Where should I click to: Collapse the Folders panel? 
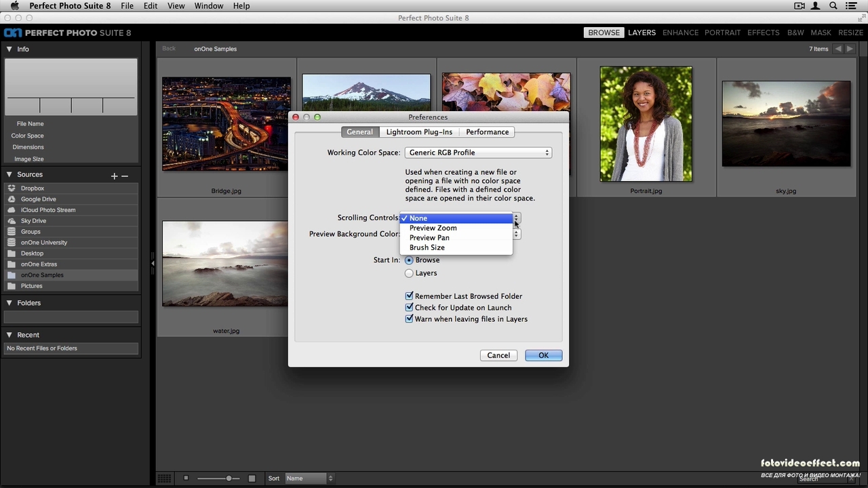pyautogui.click(x=9, y=303)
